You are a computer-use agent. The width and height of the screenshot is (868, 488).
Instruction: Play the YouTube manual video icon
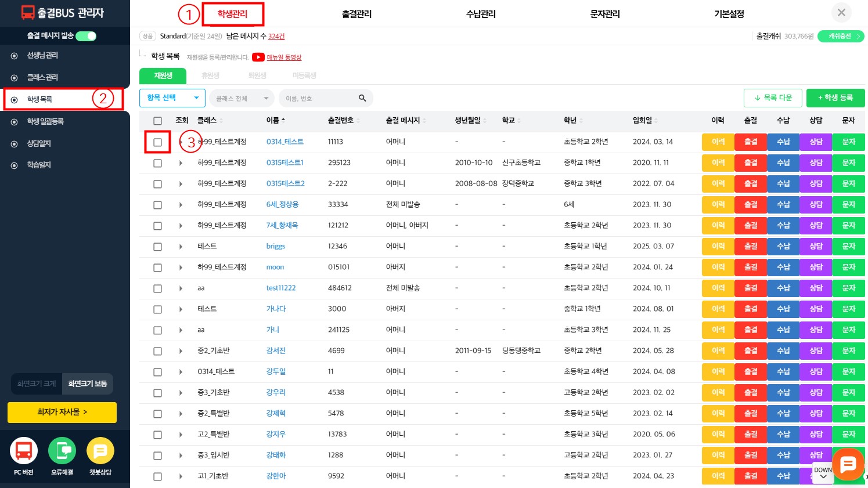click(258, 57)
